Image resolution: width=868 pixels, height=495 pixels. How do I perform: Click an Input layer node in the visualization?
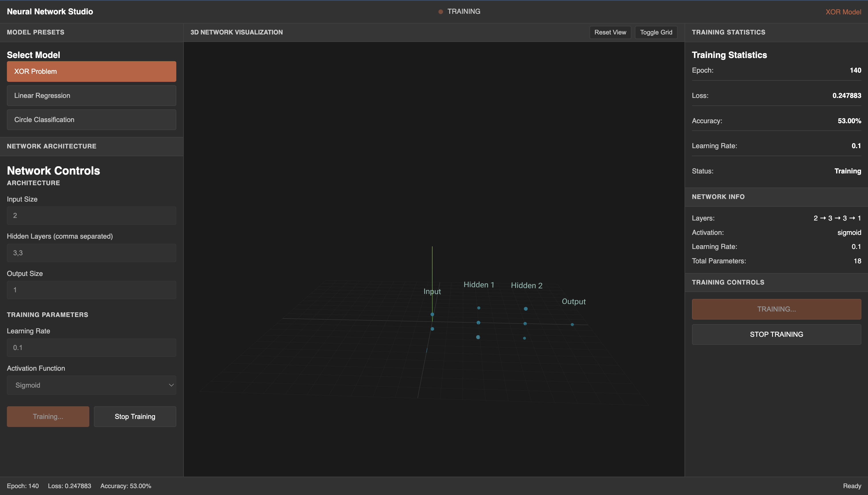pyautogui.click(x=432, y=314)
